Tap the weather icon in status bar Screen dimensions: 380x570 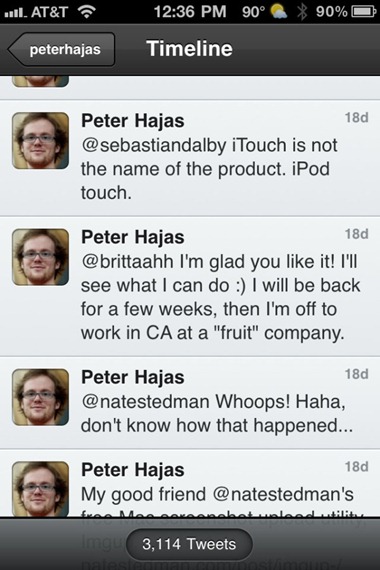coord(279,12)
